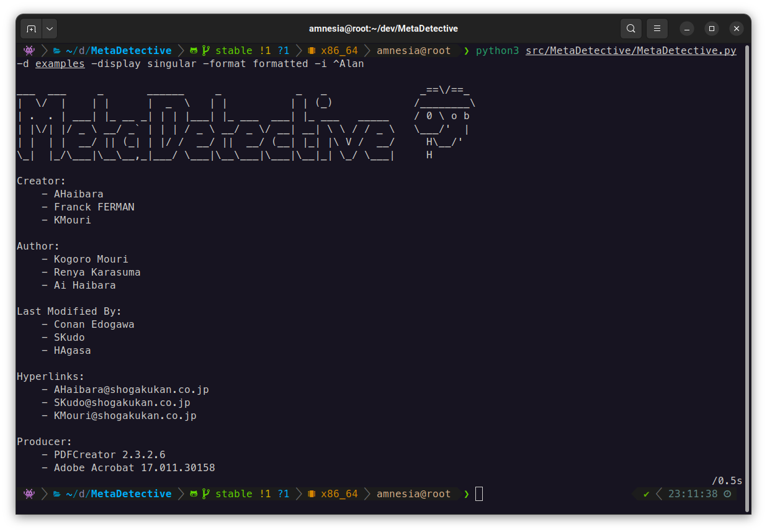
Task: Click the CPU chip icon next to x86_64
Action: 311,50
